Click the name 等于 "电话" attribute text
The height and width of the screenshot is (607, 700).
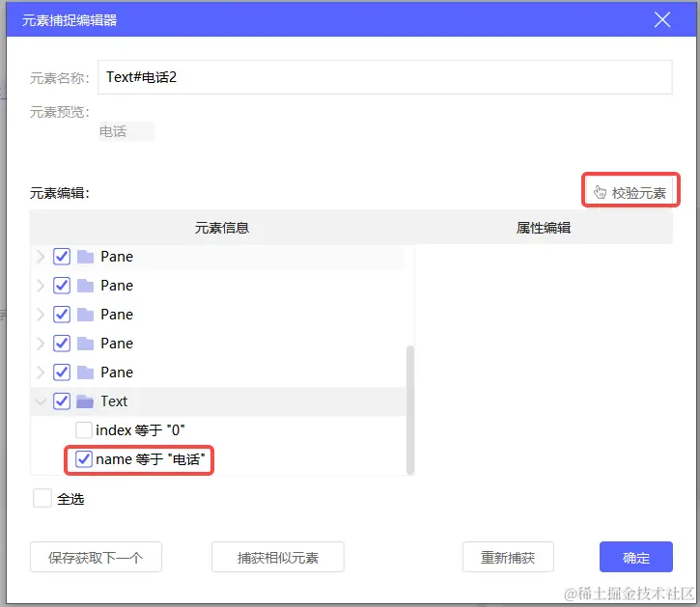pos(151,459)
